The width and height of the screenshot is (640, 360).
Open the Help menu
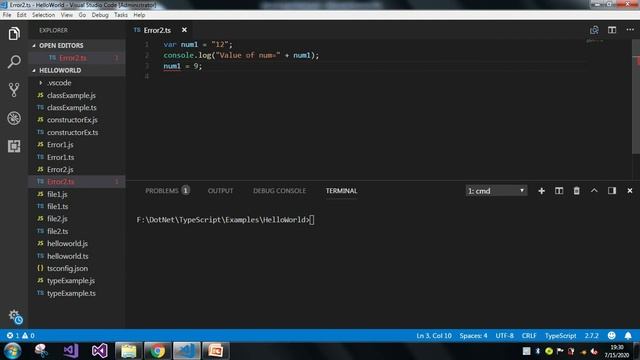click(139, 15)
